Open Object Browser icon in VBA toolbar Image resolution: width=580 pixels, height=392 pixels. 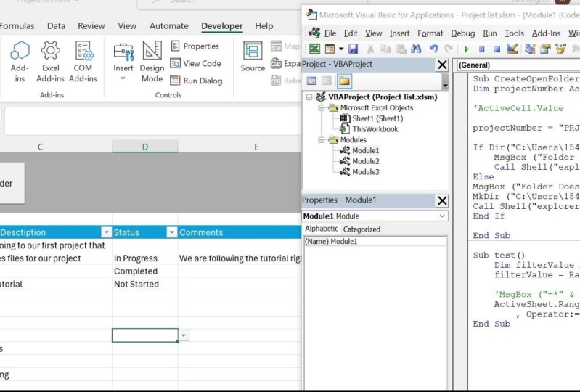pyautogui.click(x=561, y=49)
